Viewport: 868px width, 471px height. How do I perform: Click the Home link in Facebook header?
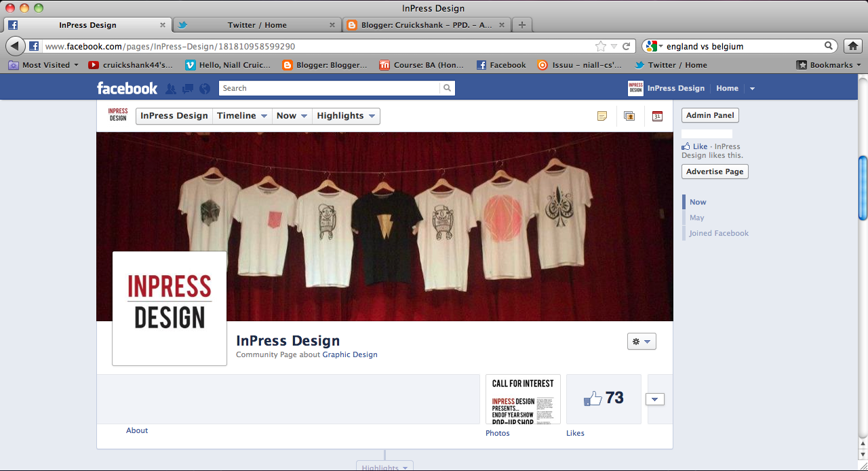(x=727, y=88)
